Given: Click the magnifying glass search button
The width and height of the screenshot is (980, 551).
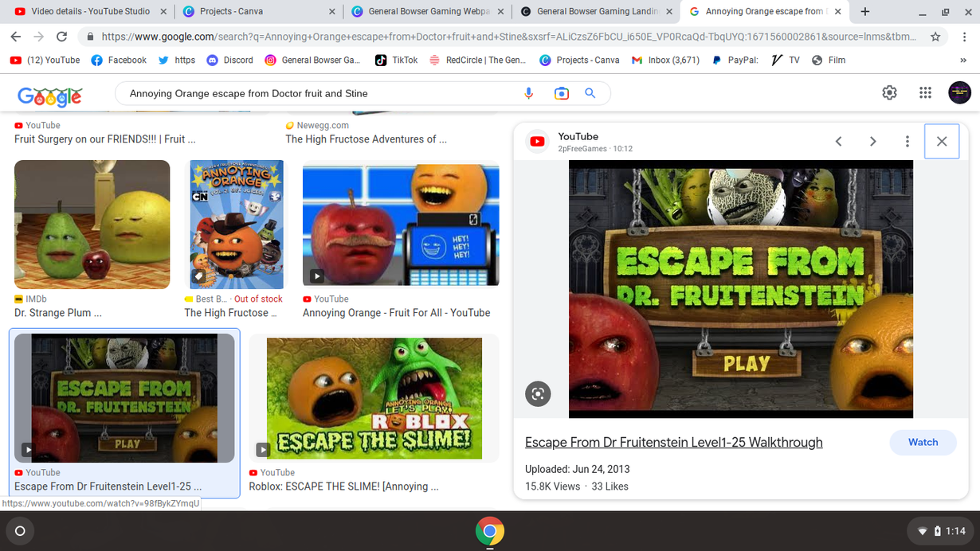Looking at the screenshot, I should [x=590, y=93].
